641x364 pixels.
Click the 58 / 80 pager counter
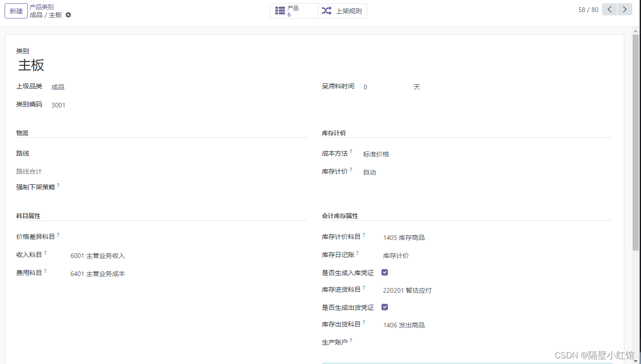(x=588, y=10)
